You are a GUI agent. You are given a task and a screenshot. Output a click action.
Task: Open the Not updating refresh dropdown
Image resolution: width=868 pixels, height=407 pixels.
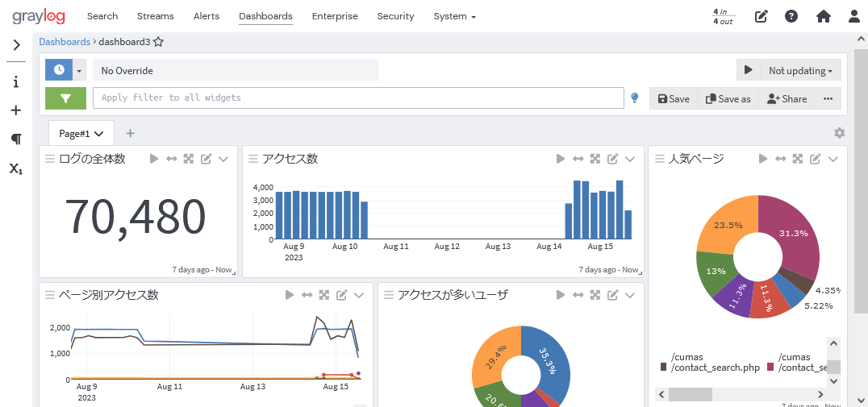(x=800, y=70)
